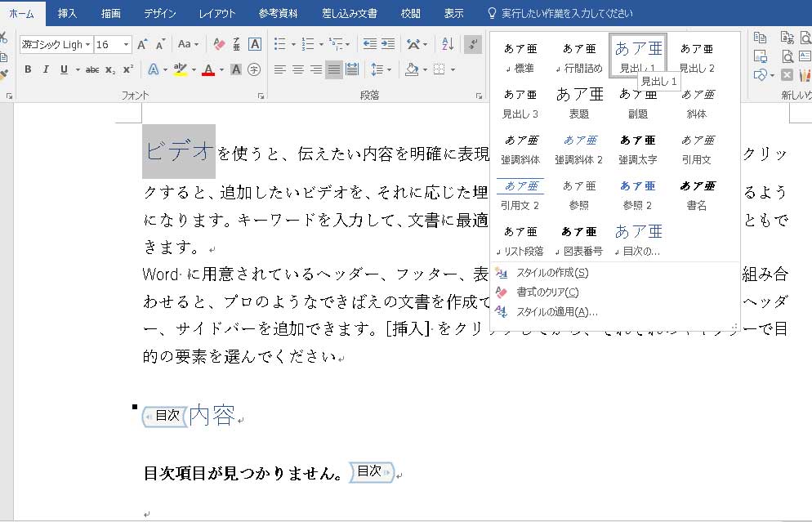Click the sort icon
This screenshot has width=812, height=522.
pyautogui.click(x=448, y=44)
